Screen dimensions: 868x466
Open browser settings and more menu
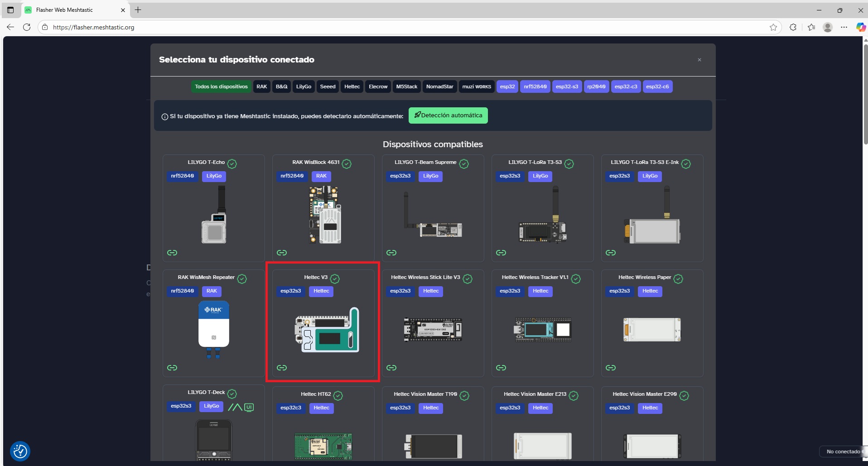pos(844,27)
